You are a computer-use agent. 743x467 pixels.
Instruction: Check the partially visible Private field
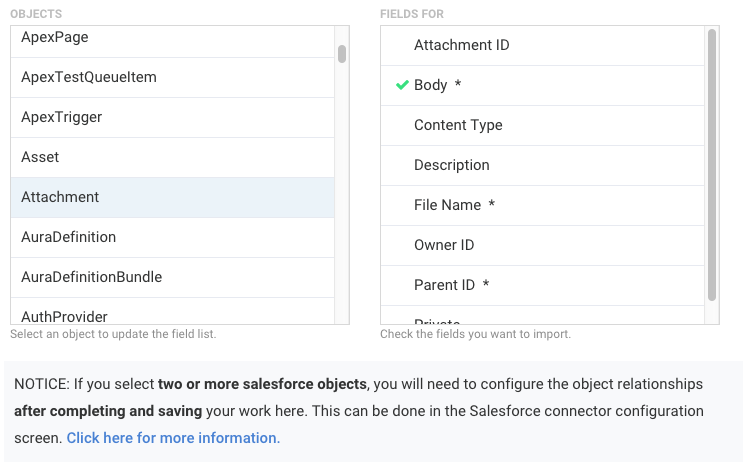point(437,320)
